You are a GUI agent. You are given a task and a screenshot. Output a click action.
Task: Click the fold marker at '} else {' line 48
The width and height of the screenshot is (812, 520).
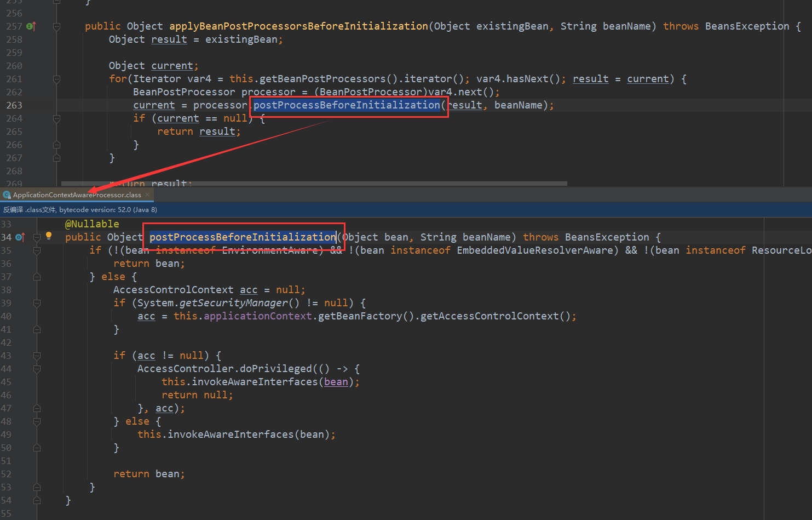coord(37,421)
